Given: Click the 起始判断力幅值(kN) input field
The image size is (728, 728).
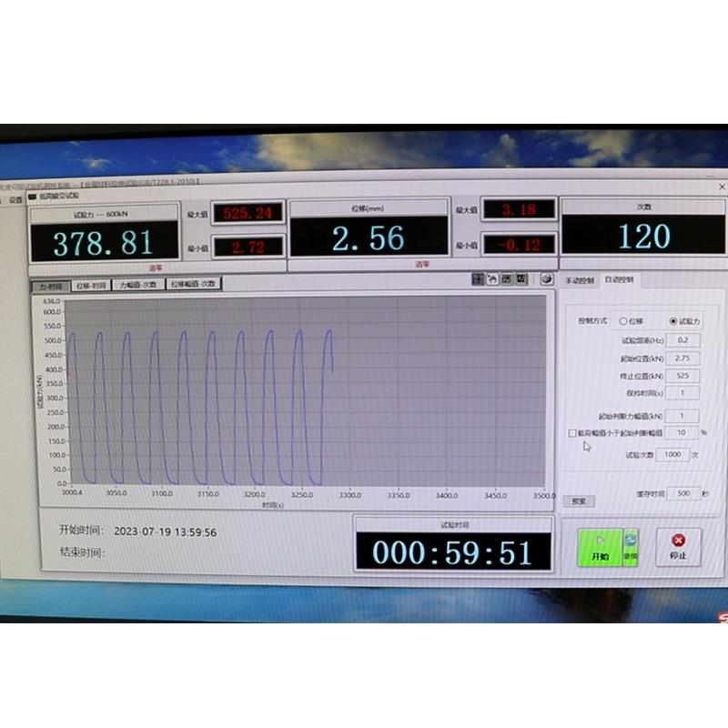Looking at the screenshot, I should [682, 416].
